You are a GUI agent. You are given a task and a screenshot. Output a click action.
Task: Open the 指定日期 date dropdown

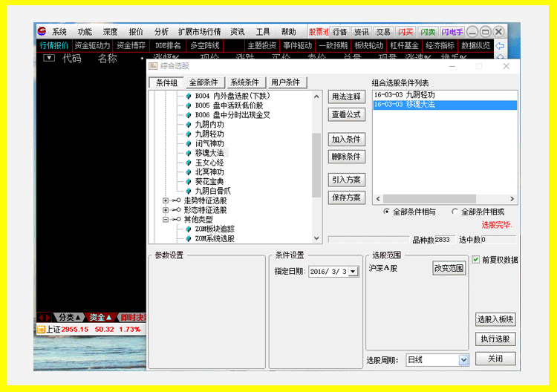tap(353, 272)
